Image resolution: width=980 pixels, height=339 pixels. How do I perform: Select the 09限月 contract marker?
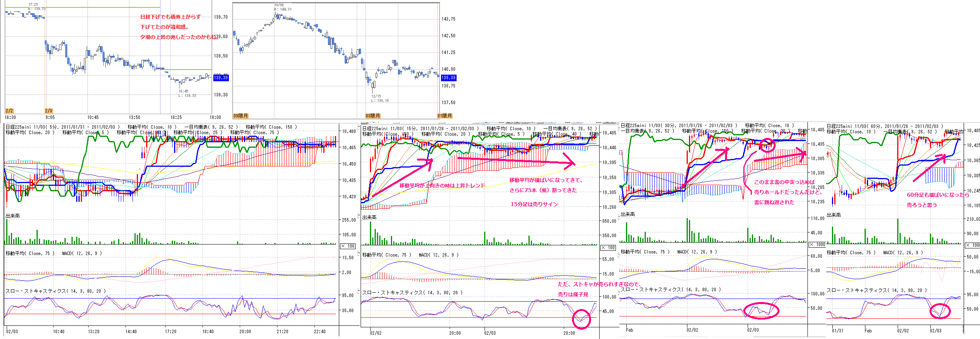tap(241, 116)
